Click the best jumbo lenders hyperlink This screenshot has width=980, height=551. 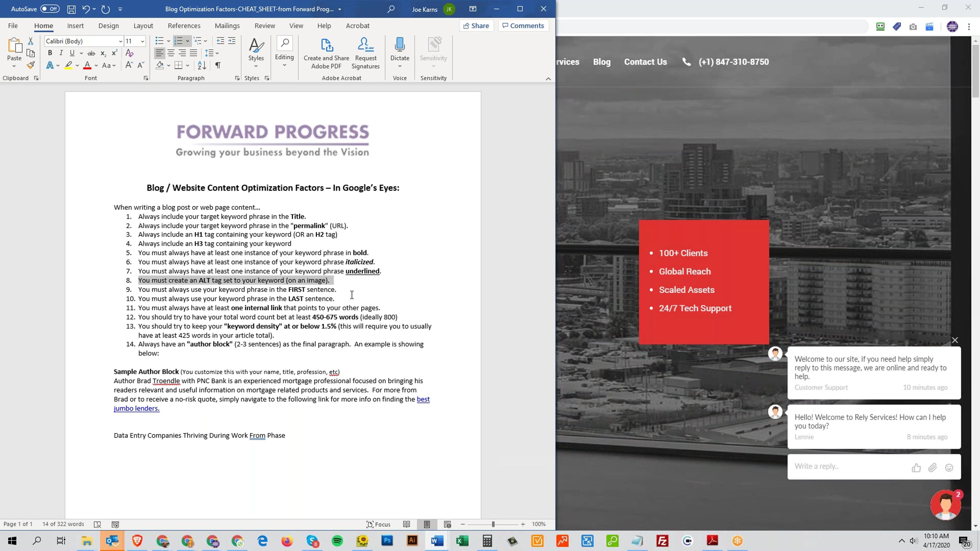(x=423, y=399)
